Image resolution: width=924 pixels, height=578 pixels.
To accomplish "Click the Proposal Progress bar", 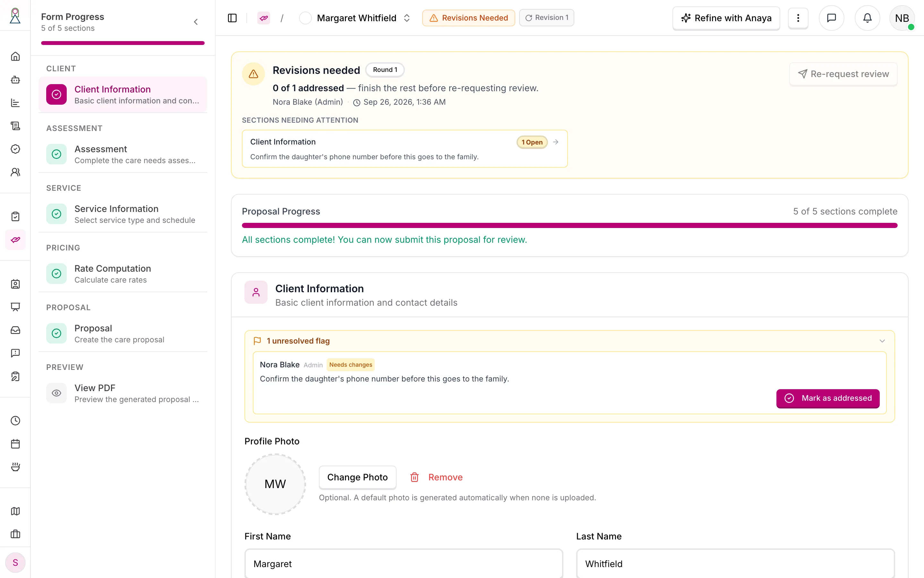I will pos(569,225).
